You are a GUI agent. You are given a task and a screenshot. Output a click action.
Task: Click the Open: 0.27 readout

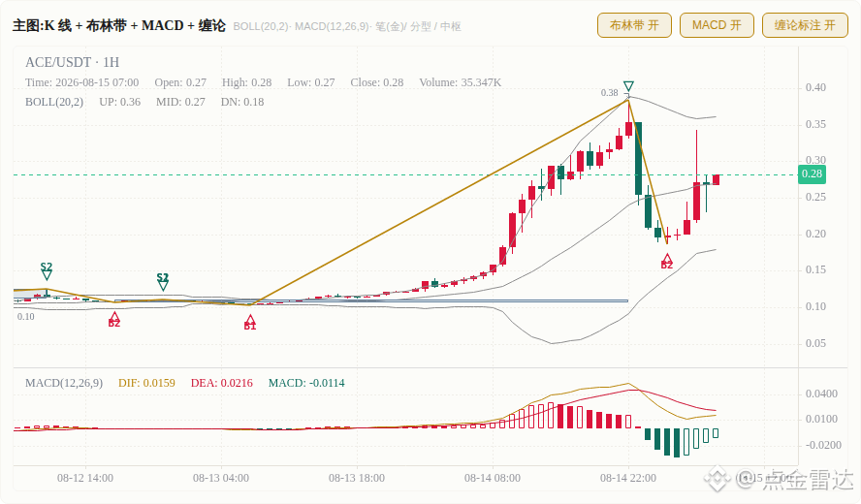click(180, 82)
